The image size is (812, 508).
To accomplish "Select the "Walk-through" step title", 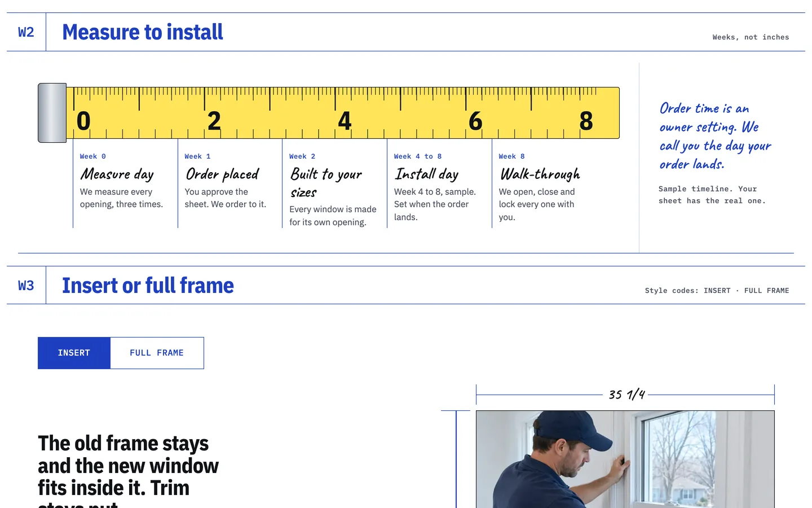I will pyautogui.click(x=540, y=174).
